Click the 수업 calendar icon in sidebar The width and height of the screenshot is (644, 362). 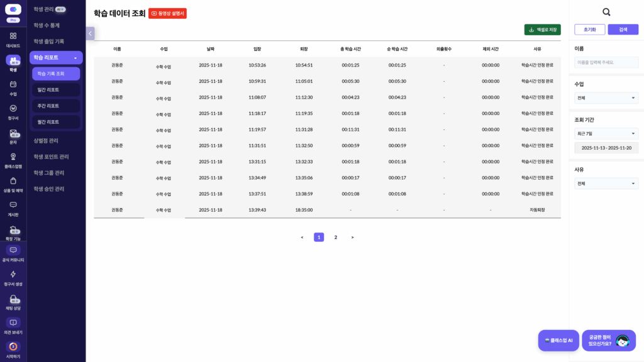[13, 84]
